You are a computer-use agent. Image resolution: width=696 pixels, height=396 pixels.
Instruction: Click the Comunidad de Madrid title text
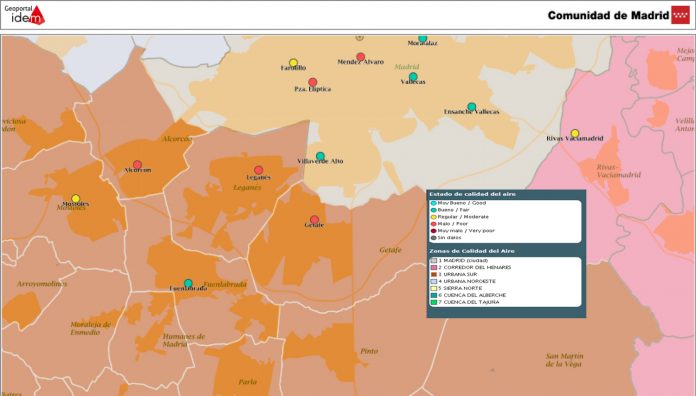608,16
